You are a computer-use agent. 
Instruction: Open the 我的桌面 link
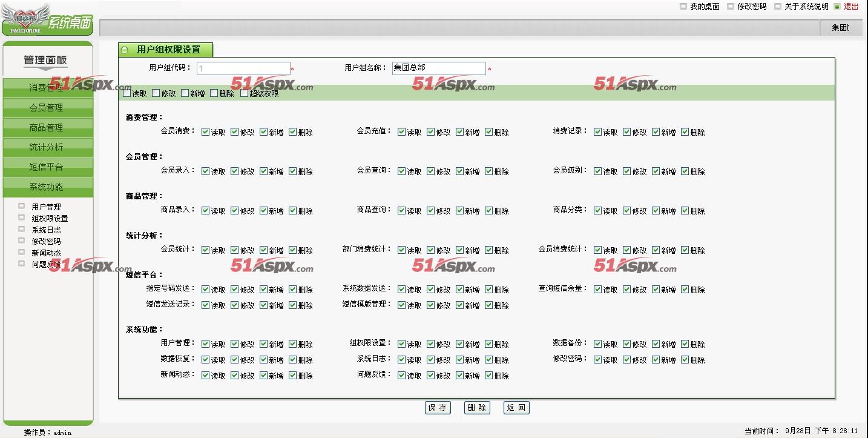[x=705, y=7]
